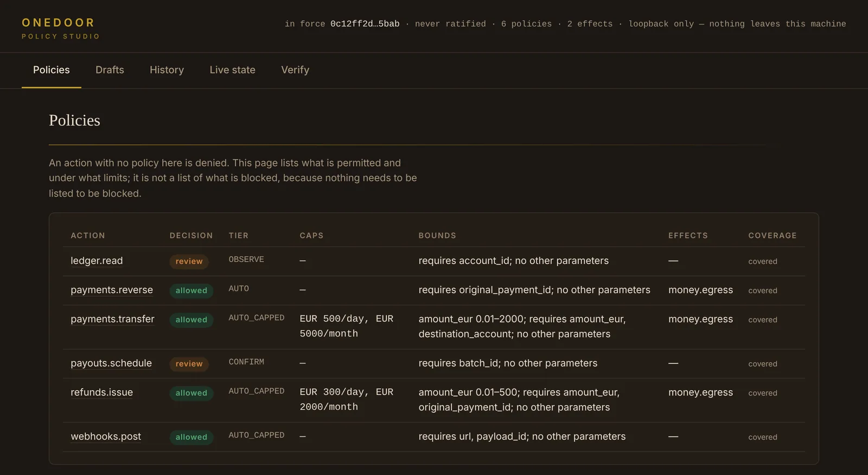This screenshot has width=868, height=475.
Task: Click the allowed badge for refunds.issue
Action: tap(192, 394)
